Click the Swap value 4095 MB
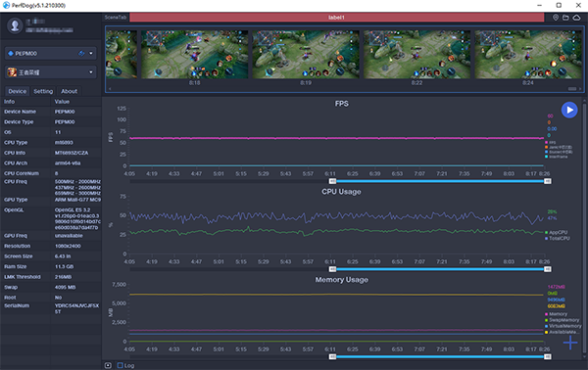Viewport: 588px width, 370px height. tap(66, 287)
